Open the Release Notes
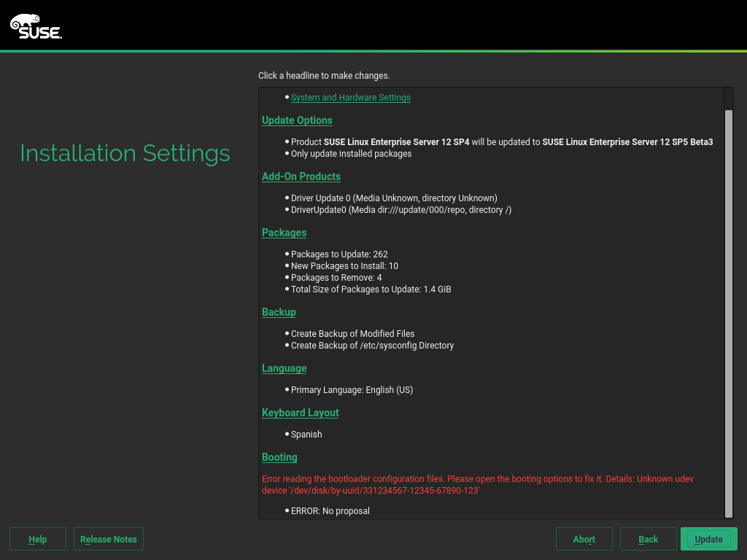This screenshot has height=560, width=747. [x=109, y=540]
